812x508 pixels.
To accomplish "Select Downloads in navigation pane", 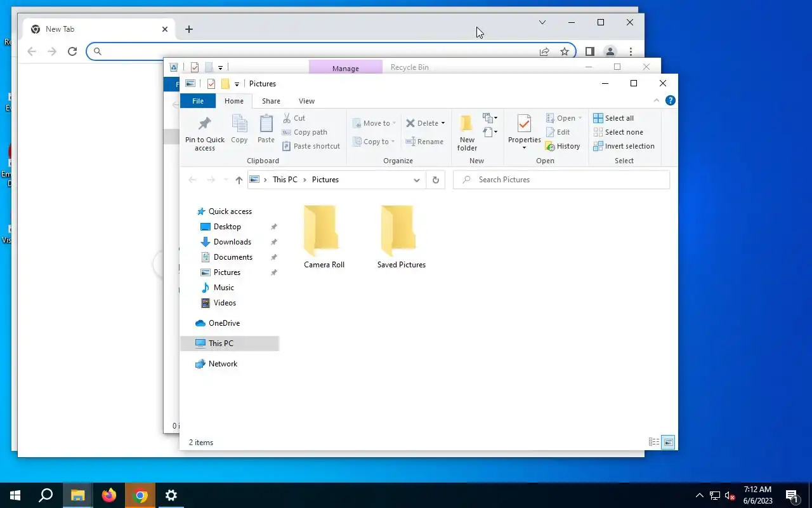I will [232, 242].
